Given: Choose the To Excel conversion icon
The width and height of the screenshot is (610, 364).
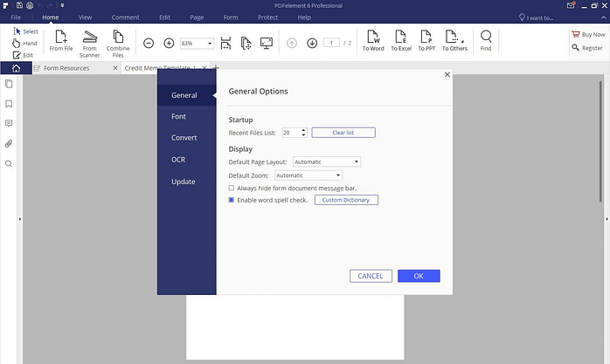Looking at the screenshot, I should tap(400, 41).
